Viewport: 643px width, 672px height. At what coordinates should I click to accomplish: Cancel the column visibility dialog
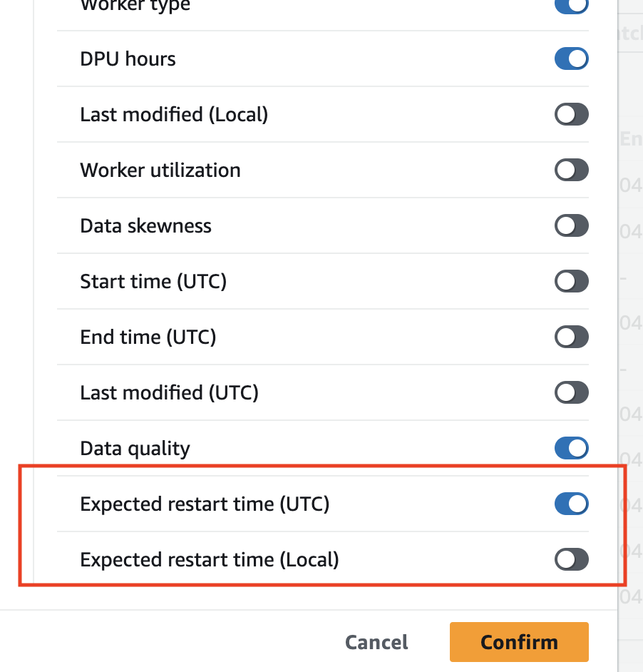(376, 641)
